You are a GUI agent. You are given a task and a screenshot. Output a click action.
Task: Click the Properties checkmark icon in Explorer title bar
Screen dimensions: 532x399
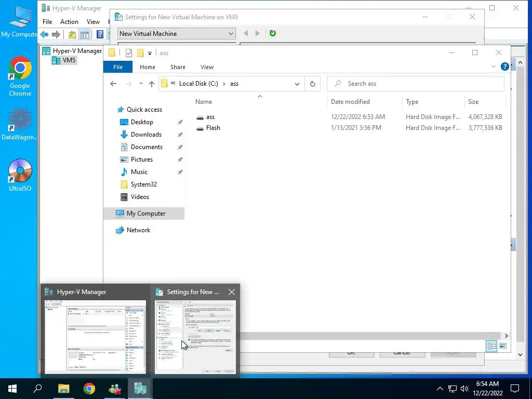129,53
